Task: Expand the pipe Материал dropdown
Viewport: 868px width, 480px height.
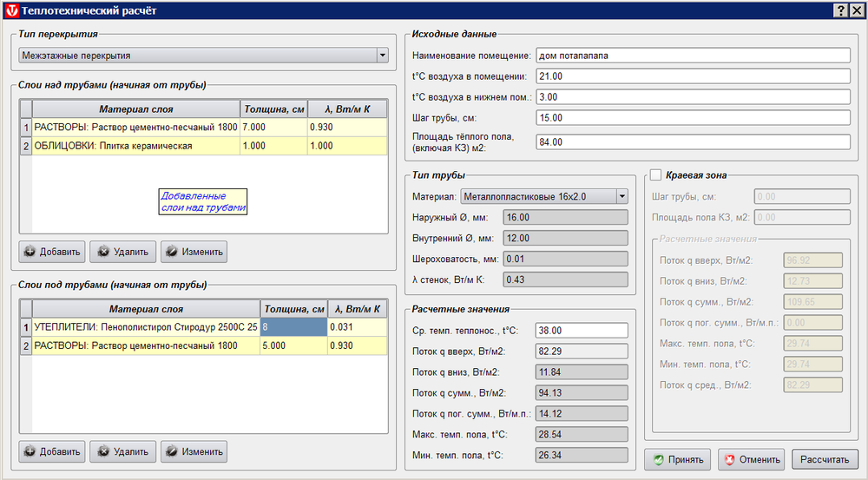Action: point(621,197)
